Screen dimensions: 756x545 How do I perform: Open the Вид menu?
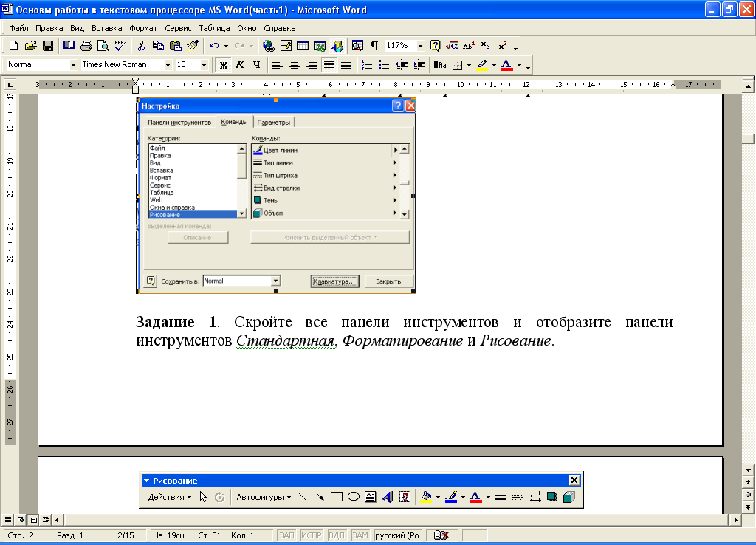coord(77,28)
